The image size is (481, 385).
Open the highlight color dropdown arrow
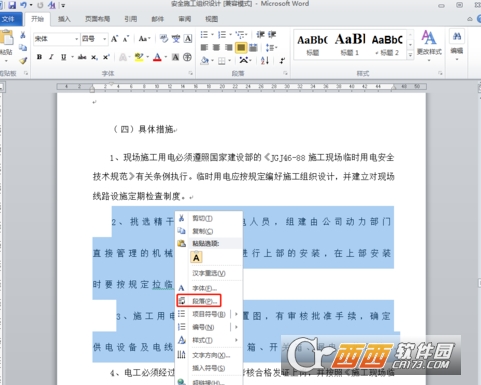pyautogui.click(x=147, y=57)
